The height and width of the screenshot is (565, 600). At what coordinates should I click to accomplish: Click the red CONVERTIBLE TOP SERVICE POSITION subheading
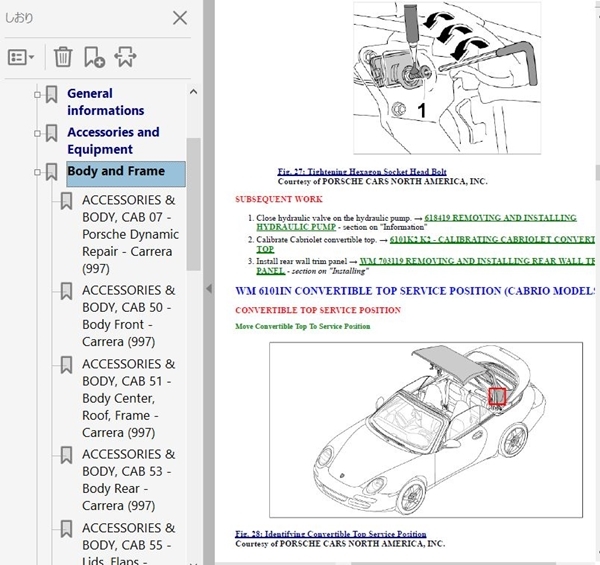pyautogui.click(x=318, y=310)
